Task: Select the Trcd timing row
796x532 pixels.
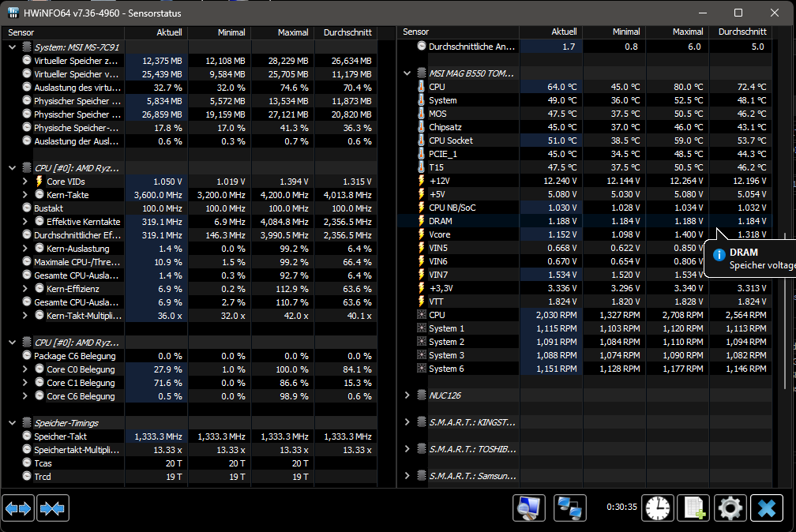Action: 190,476
